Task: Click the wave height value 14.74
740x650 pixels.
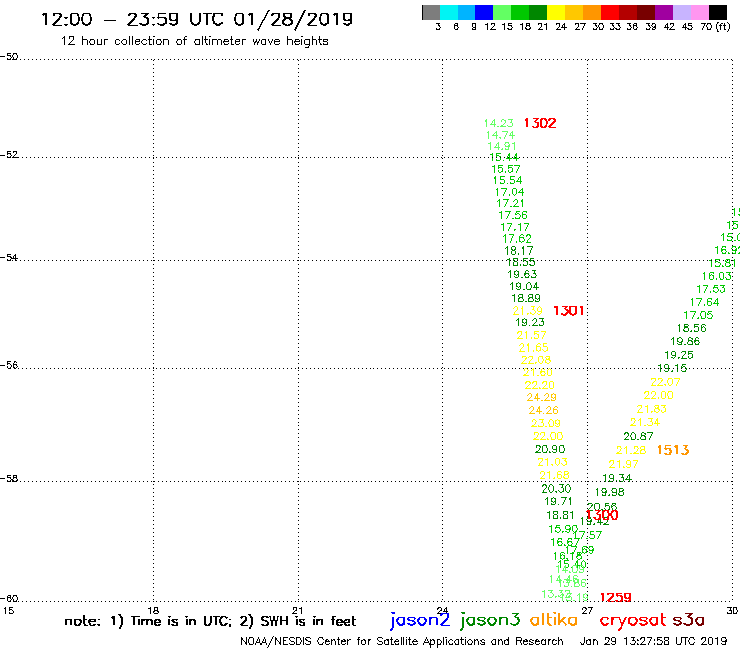Action: tap(500, 135)
